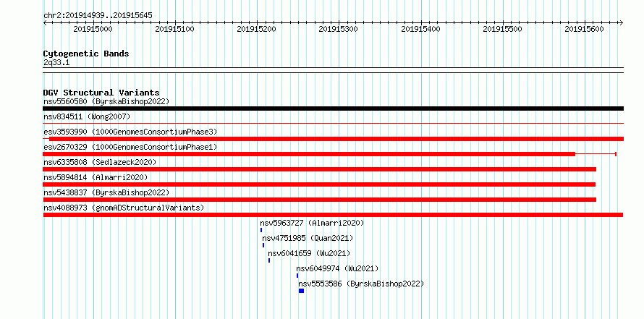The image size is (644, 319).
Task: Click the red nsv5438837 variant bar
Action: point(319,200)
